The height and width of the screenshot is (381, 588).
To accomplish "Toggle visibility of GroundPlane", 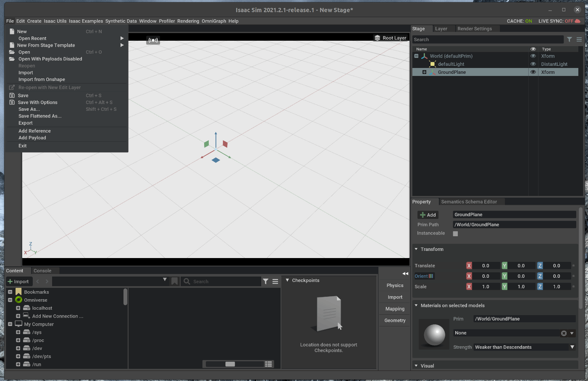I will (x=533, y=72).
